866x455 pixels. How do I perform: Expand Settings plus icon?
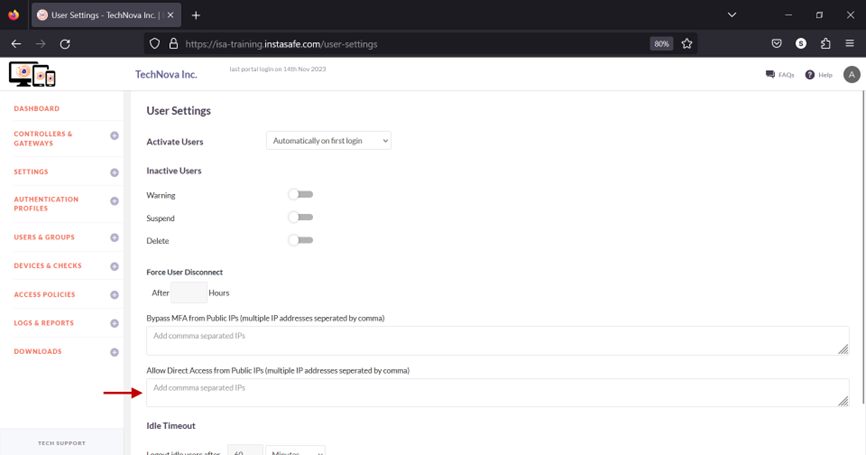(114, 173)
